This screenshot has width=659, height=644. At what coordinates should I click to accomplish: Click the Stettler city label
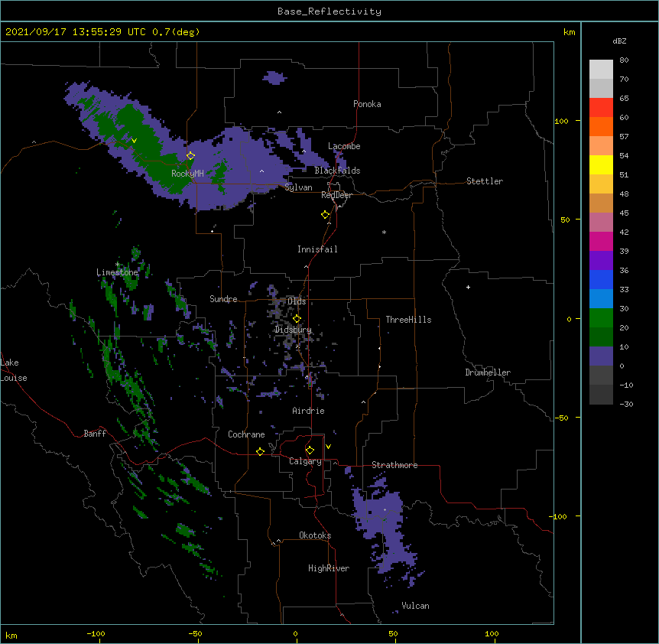tap(485, 181)
